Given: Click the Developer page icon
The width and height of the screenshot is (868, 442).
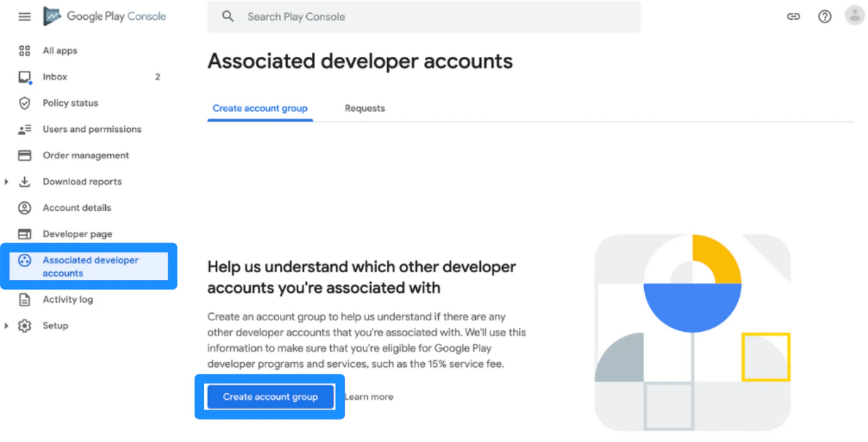Looking at the screenshot, I should click(x=24, y=233).
